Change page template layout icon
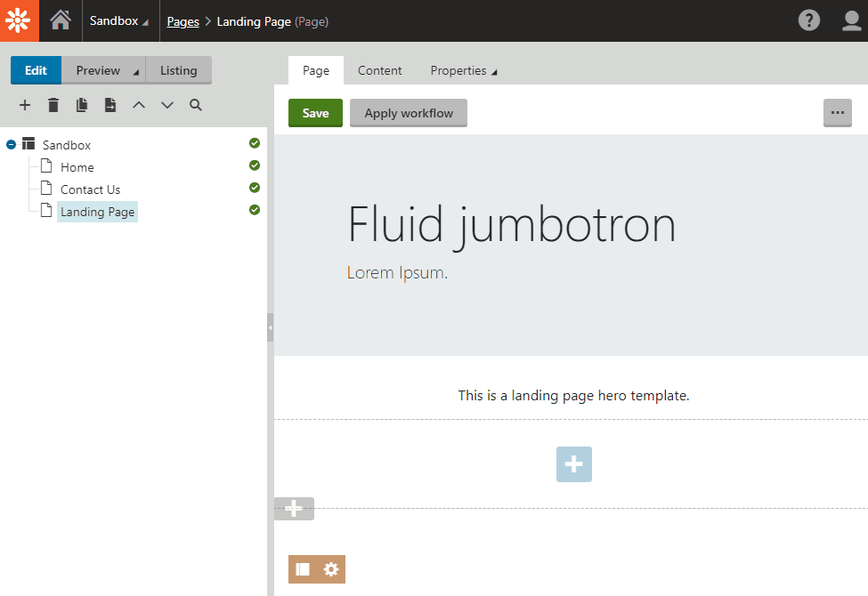 (x=303, y=569)
